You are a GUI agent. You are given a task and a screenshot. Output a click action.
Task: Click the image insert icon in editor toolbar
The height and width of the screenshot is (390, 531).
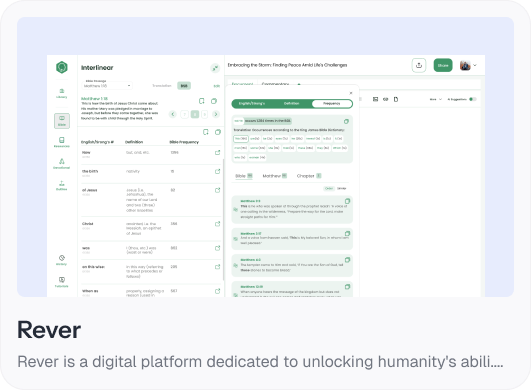375,99
